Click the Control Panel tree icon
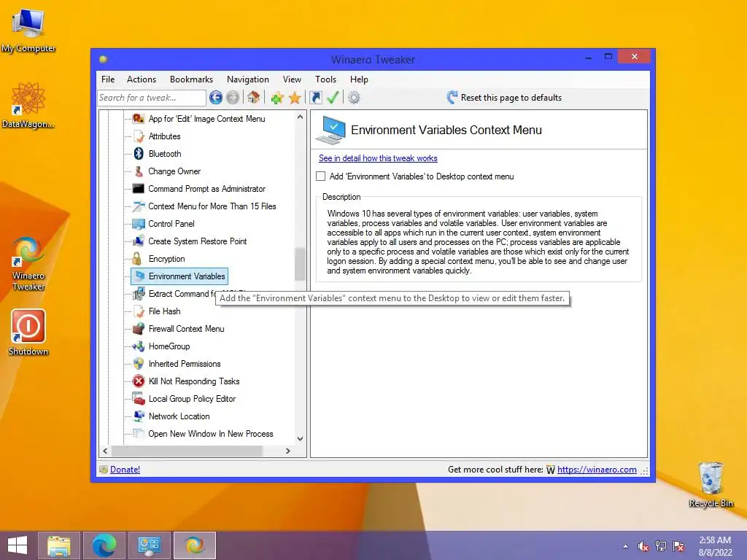 click(139, 224)
